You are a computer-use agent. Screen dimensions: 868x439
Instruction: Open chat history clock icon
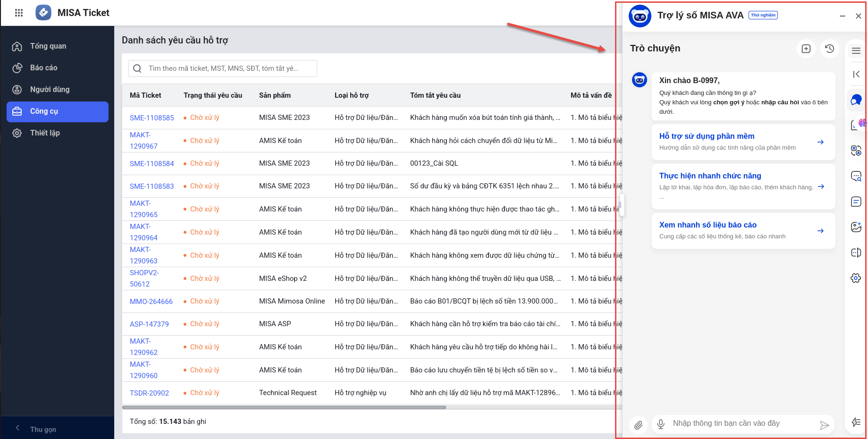829,49
